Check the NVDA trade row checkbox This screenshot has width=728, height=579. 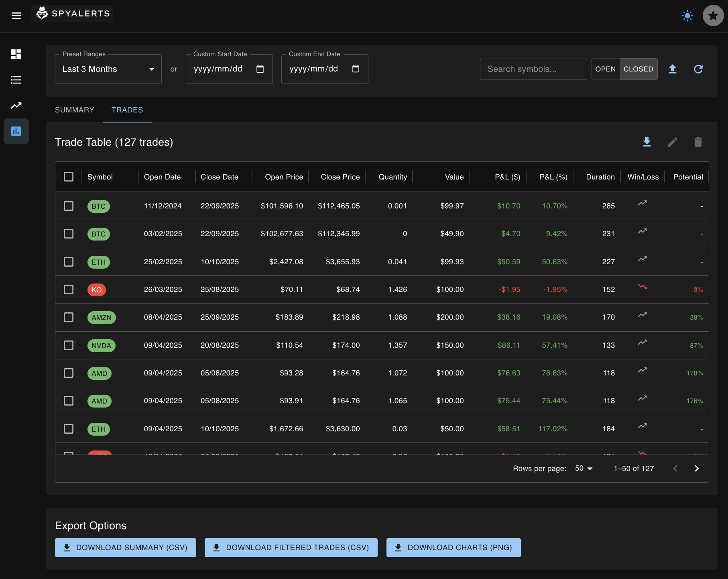[69, 345]
